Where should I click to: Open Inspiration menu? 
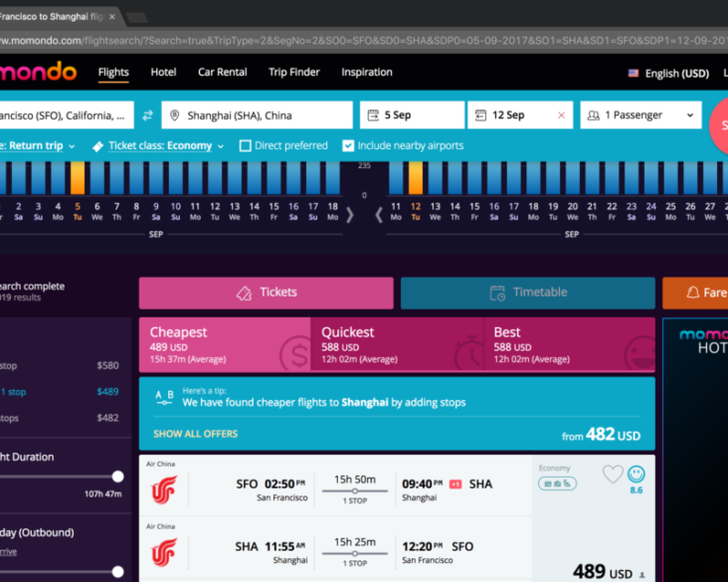367,73
